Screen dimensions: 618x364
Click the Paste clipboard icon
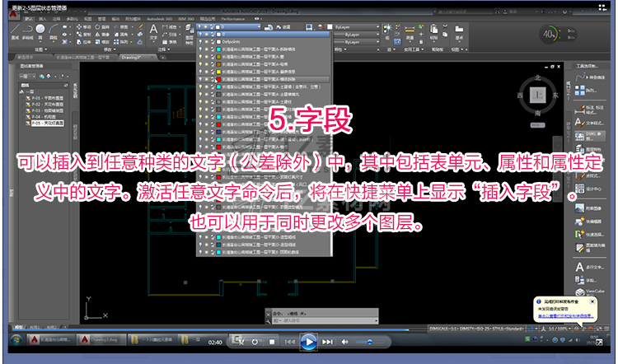tap(433, 32)
